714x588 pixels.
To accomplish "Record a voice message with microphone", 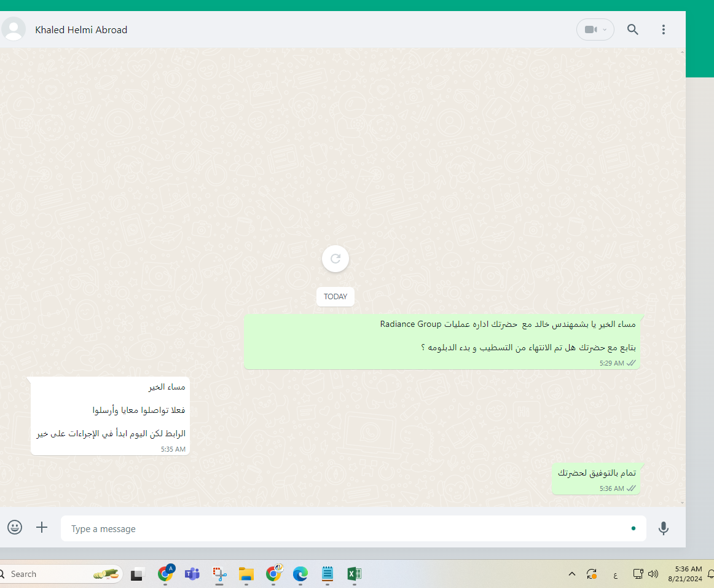I will click(664, 528).
